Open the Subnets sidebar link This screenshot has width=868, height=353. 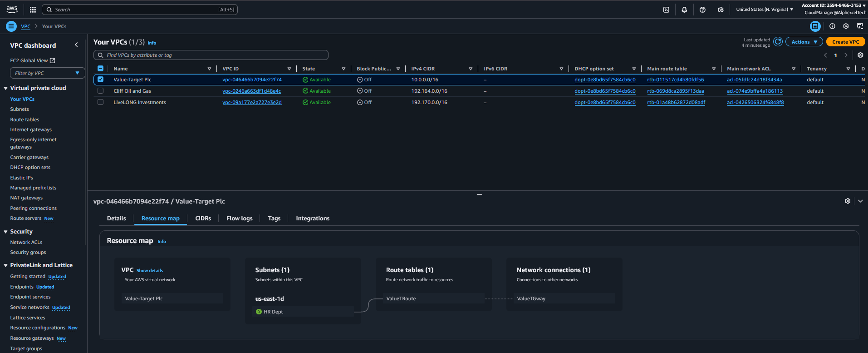(x=20, y=109)
